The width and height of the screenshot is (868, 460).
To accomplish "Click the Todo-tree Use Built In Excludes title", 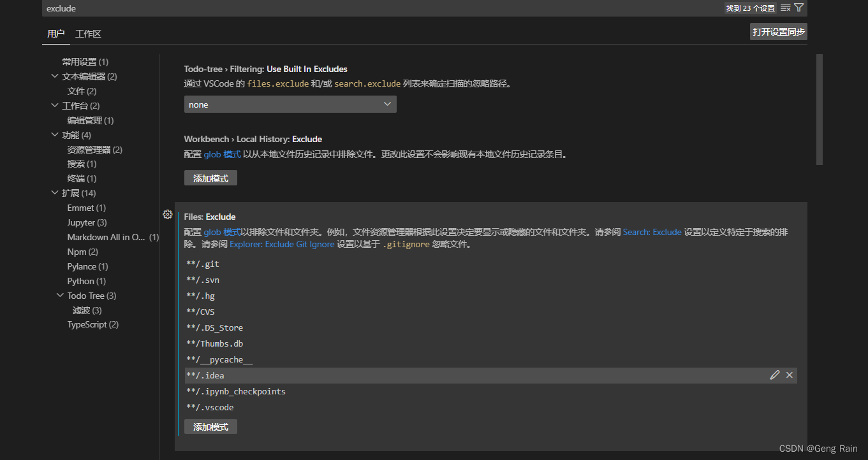I will [x=266, y=69].
